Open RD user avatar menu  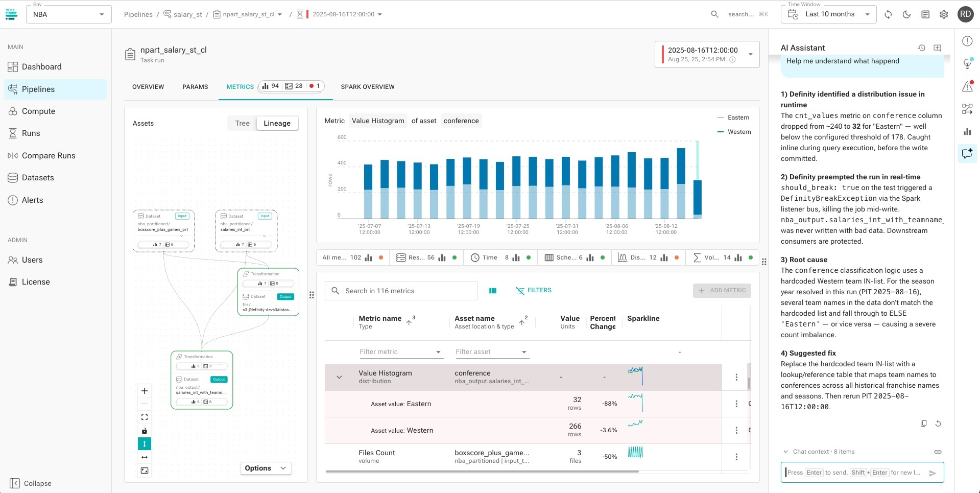click(965, 14)
